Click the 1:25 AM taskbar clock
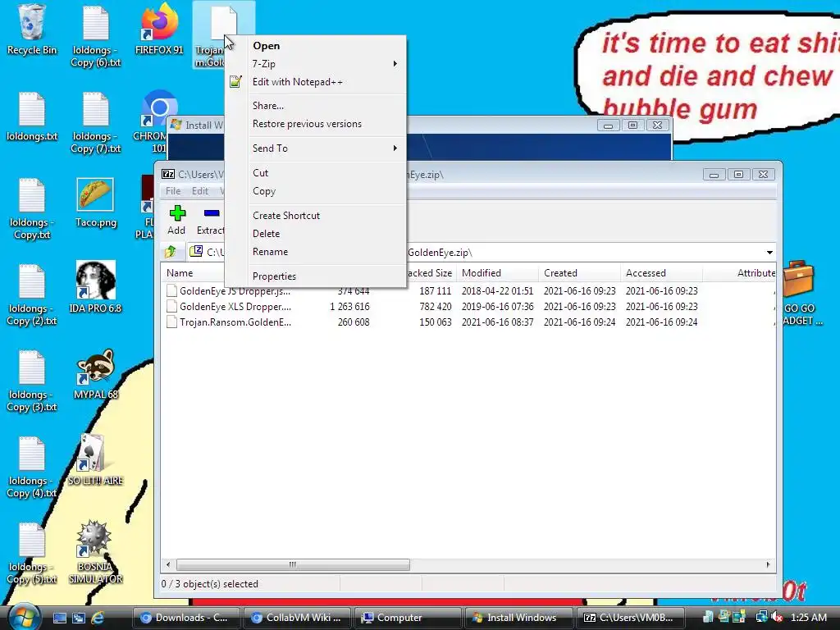 pyautogui.click(x=809, y=618)
